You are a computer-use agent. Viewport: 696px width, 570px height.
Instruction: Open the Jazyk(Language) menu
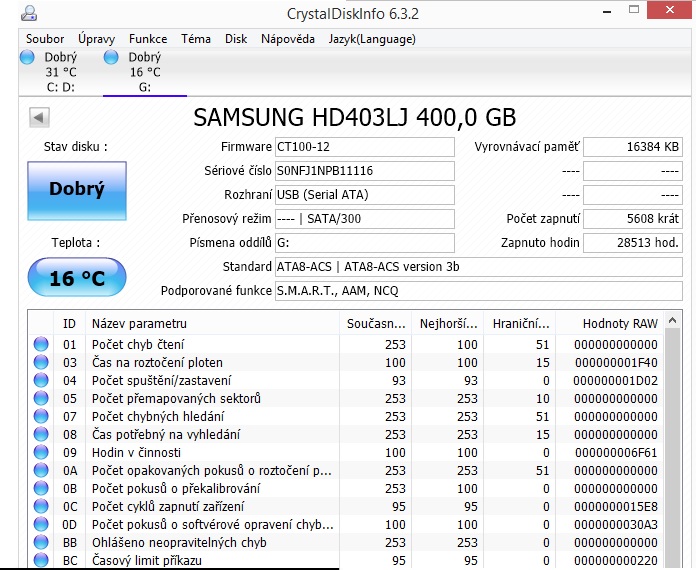[372, 39]
